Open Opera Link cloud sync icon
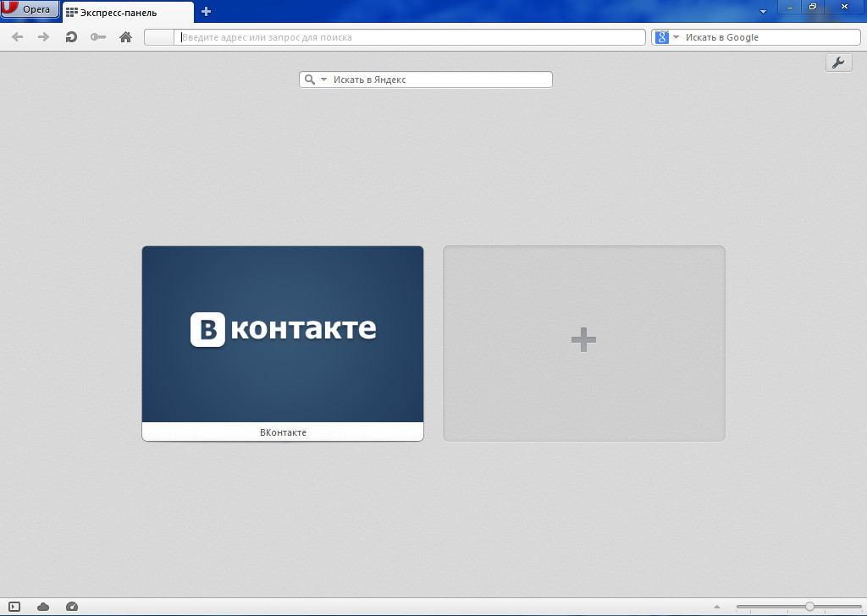This screenshot has height=616, width=867. pos(43,607)
